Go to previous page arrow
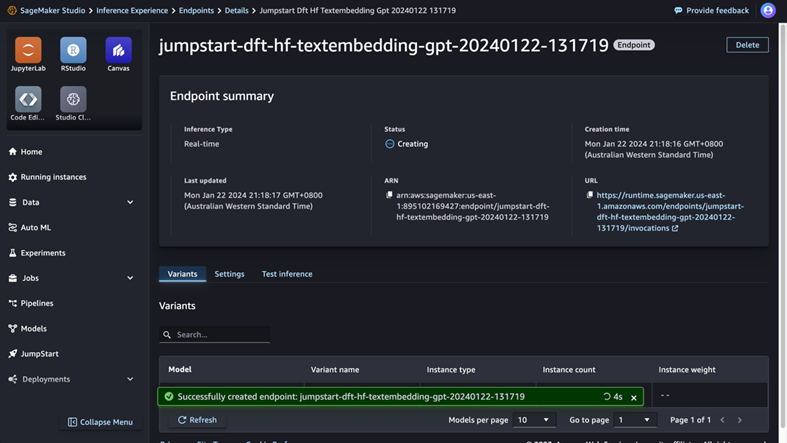787x443 pixels. [723, 420]
